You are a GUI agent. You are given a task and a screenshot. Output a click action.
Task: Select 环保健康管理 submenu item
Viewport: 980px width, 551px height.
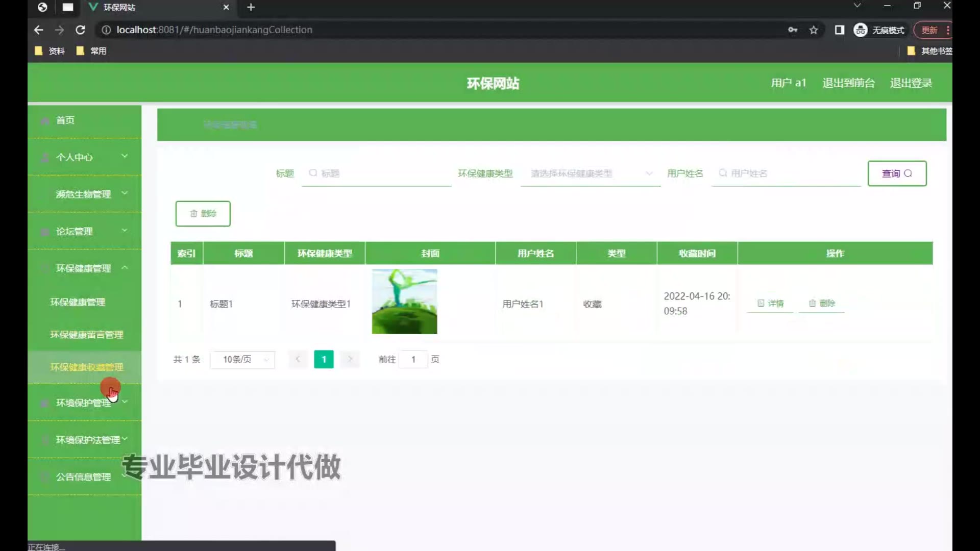[x=78, y=302]
